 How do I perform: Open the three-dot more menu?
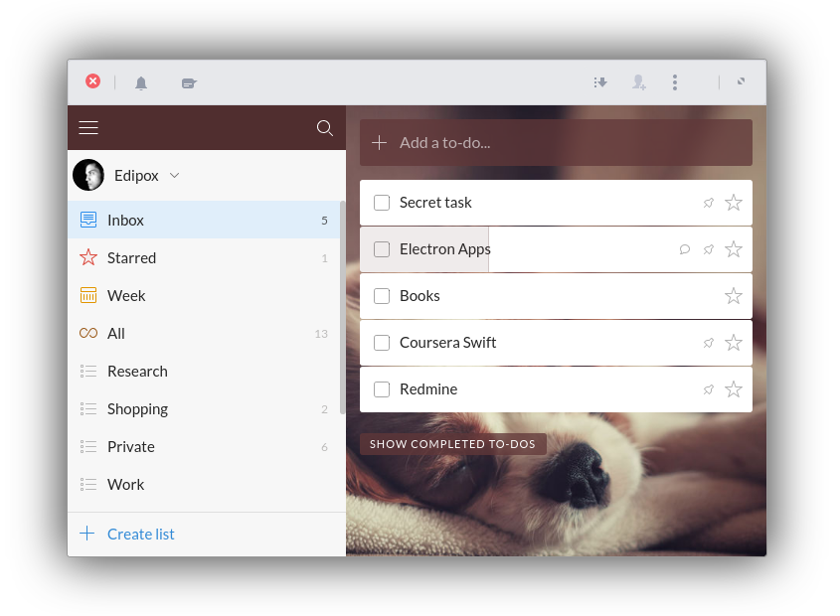[675, 81]
